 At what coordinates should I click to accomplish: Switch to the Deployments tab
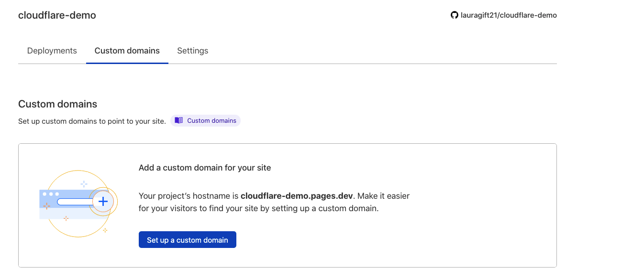pos(52,50)
